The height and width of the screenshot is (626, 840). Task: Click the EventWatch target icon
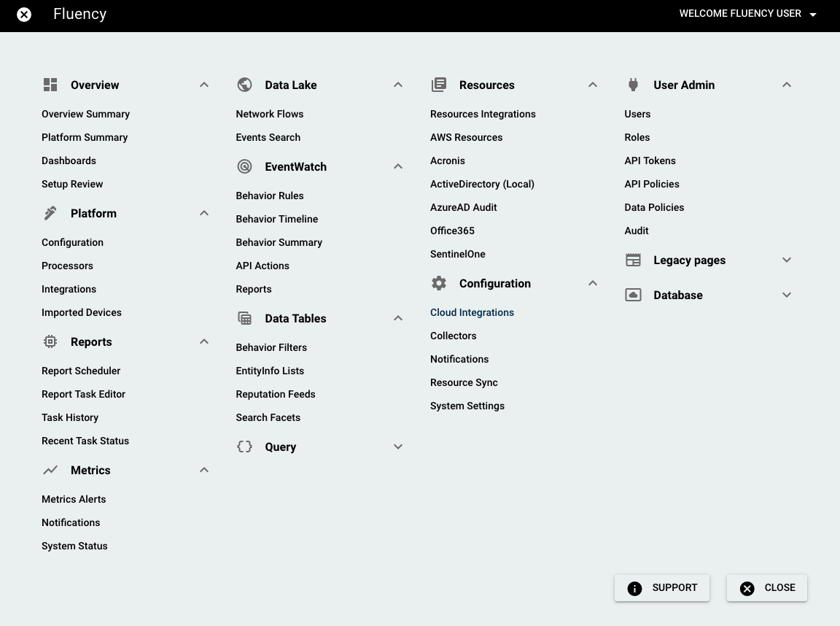[x=245, y=166]
